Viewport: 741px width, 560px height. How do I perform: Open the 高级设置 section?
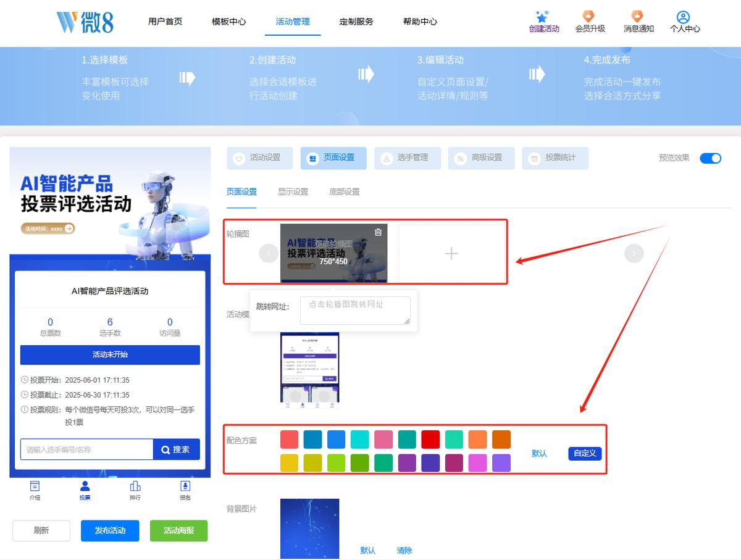481,158
